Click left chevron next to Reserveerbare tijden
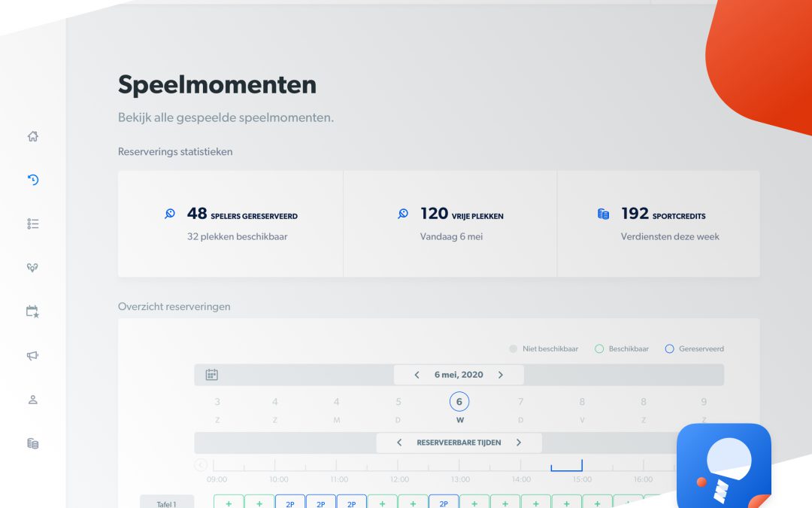The height and width of the screenshot is (508, 812). (399, 443)
